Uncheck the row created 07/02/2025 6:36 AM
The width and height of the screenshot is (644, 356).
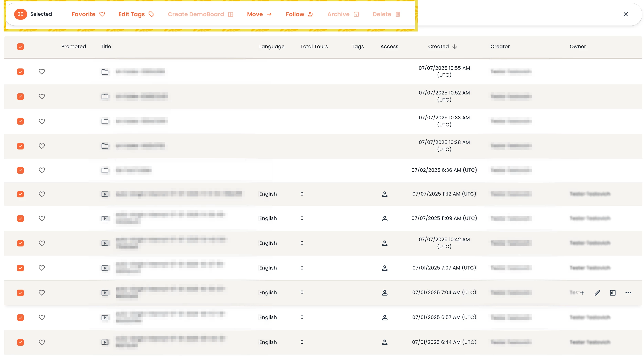click(21, 170)
